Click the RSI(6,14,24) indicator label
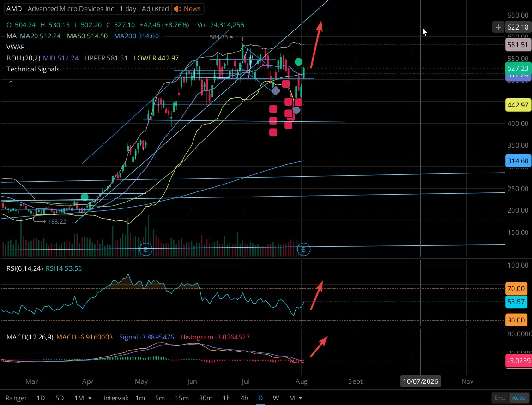 25,268
